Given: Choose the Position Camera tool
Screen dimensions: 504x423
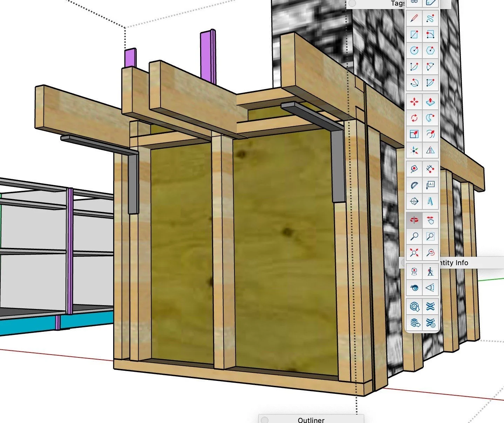Looking at the screenshot, I should pos(414,271).
